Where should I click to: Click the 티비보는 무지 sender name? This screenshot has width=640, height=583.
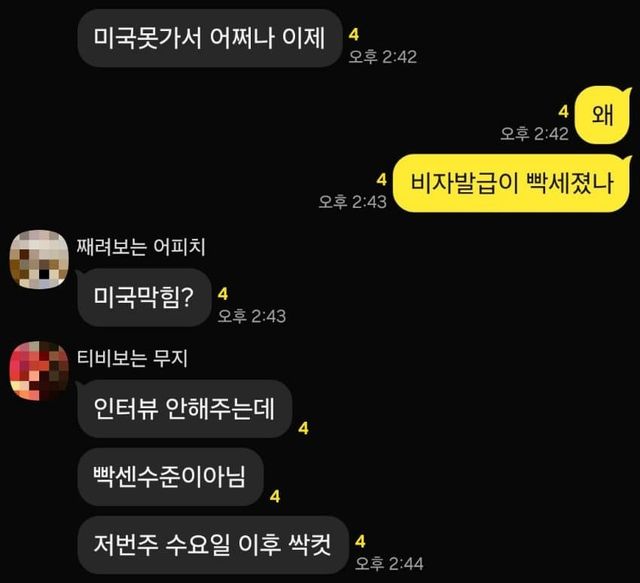132,358
